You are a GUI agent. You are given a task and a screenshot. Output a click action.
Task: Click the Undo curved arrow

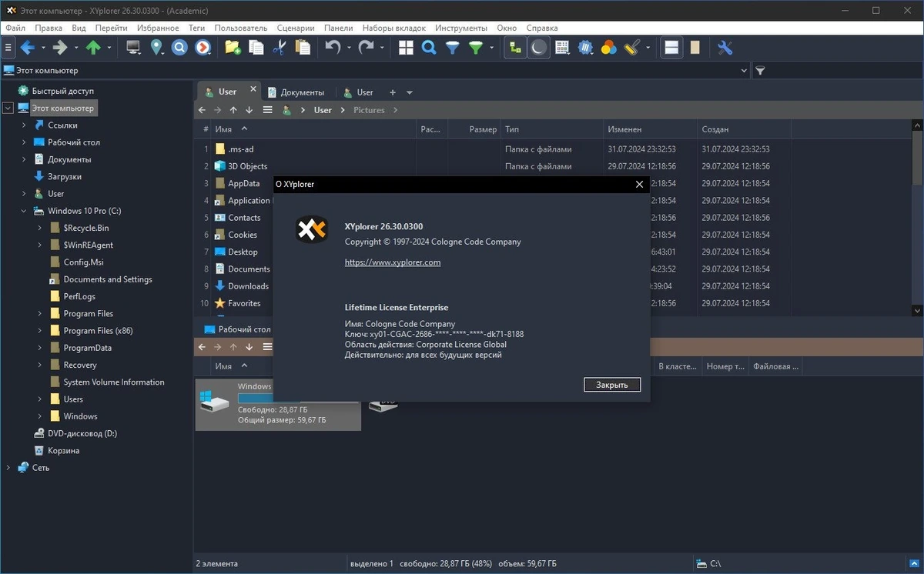tap(333, 48)
